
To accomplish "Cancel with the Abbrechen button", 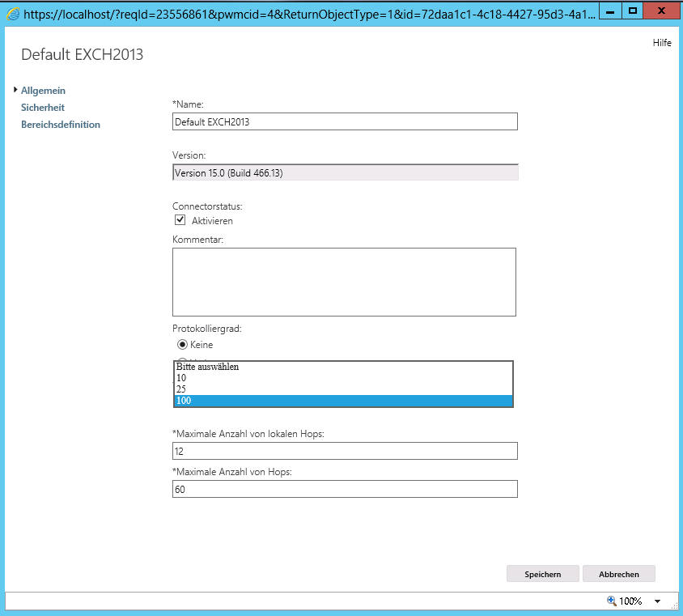I will click(x=618, y=574).
